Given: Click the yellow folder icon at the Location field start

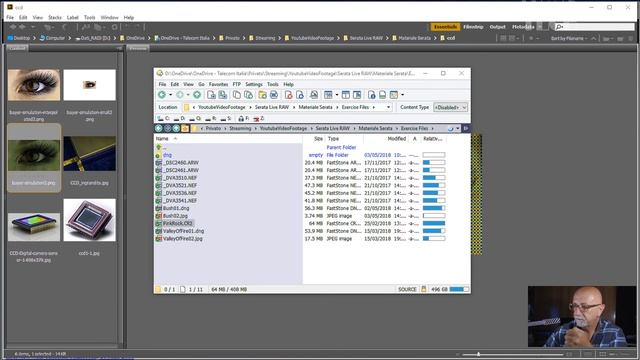Looking at the screenshot, I should (187, 107).
